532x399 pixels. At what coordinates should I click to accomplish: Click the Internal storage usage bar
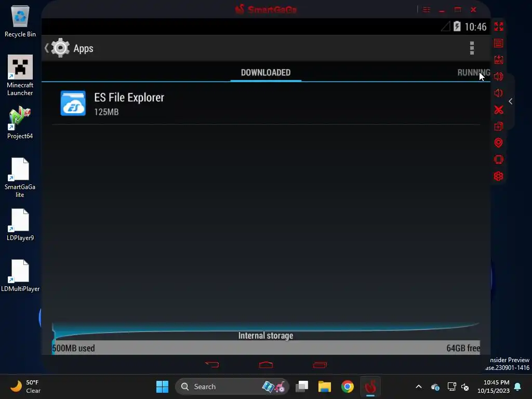pos(265,348)
